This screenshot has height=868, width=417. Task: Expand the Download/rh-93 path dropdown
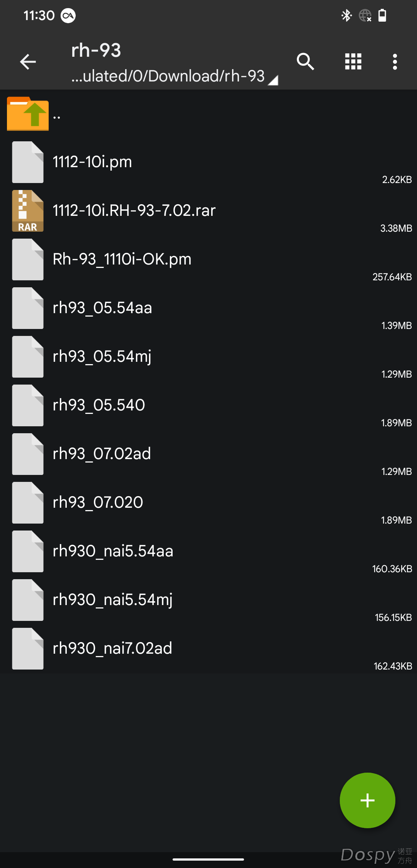coord(175,76)
